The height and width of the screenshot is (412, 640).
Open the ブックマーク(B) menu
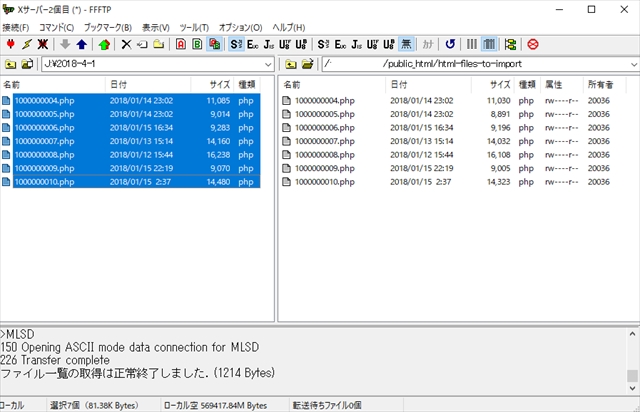tap(107, 27)
